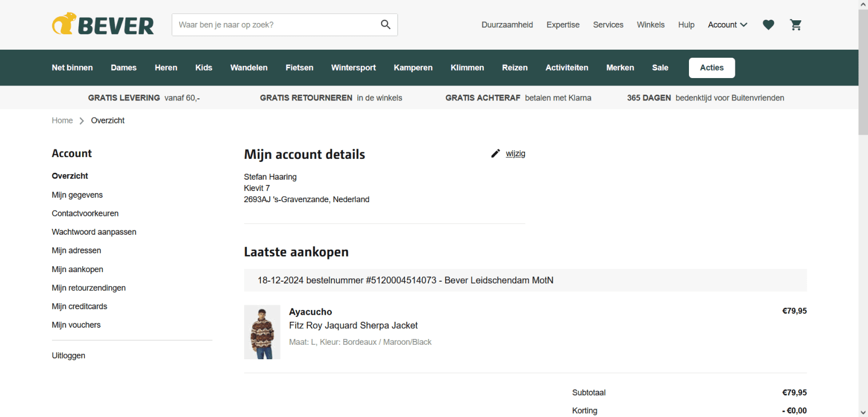This screenshot has height=417, width=868.
Task: Click the Acties button
Action: tap(712, 68)
